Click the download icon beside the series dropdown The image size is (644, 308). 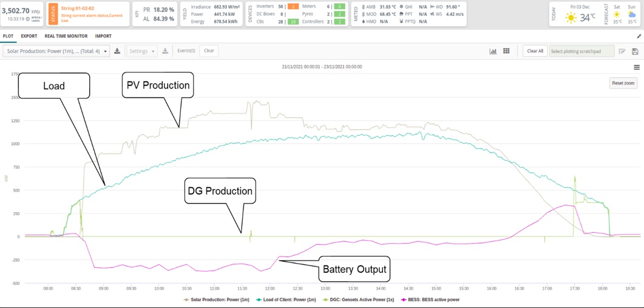[x=117, y=52]
